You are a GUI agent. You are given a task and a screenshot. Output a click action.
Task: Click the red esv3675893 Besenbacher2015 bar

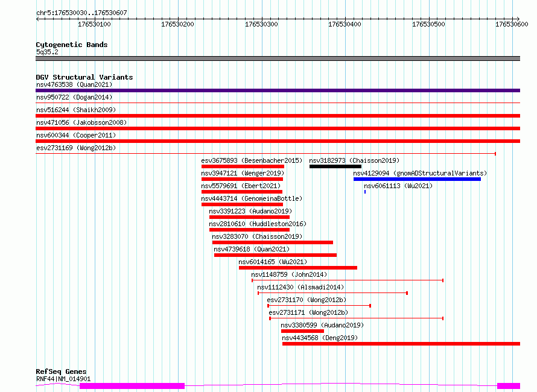tap(243, 166)
